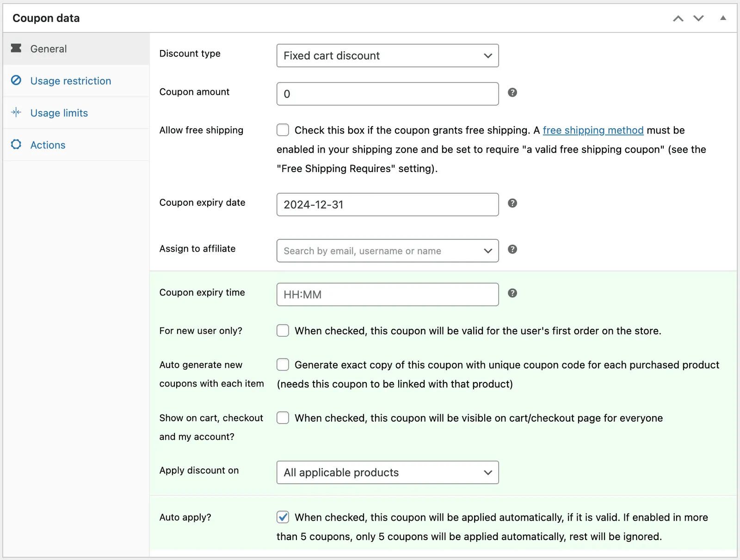Click the Coupon expiry date label
The width and height of the screenshot is (740, 560).
202,203
